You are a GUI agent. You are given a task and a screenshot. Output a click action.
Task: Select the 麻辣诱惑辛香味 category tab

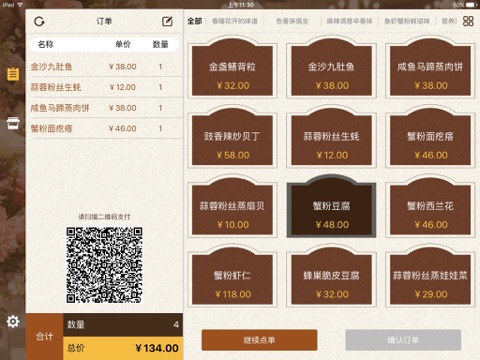pyautogui.click(x=349, y=21)
